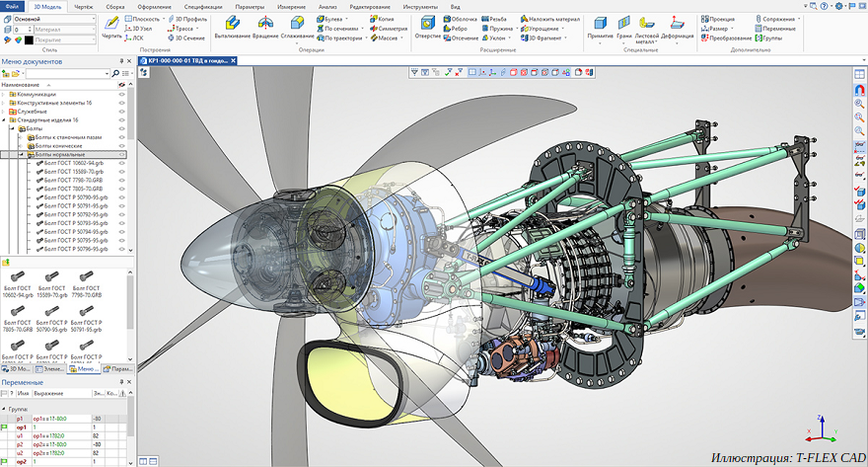The width and height of the screenshot is (868, 467).
Task: Toggle visibility of Стандартные изделия 16
Action: pyautogui.click(x=121, y=119)
